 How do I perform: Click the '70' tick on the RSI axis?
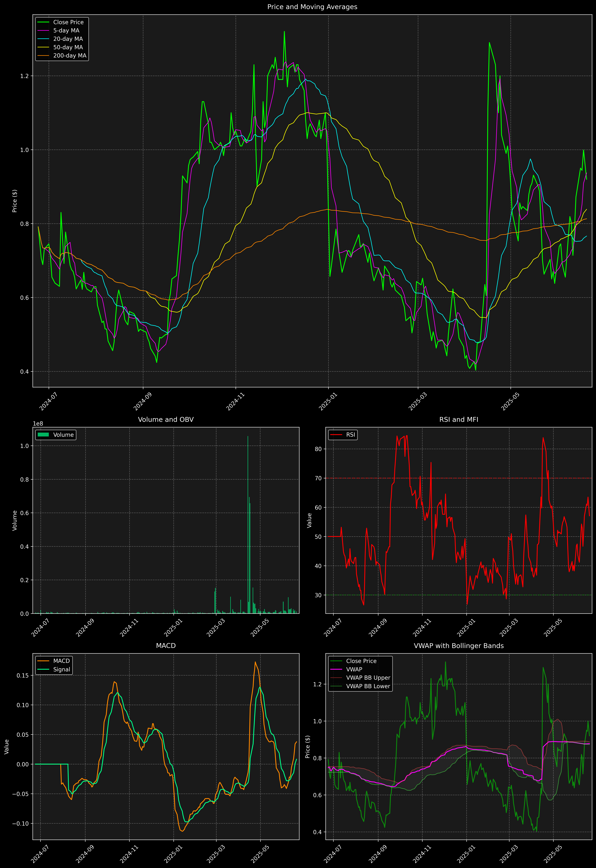pyautogui.click(x=318, y=478)
